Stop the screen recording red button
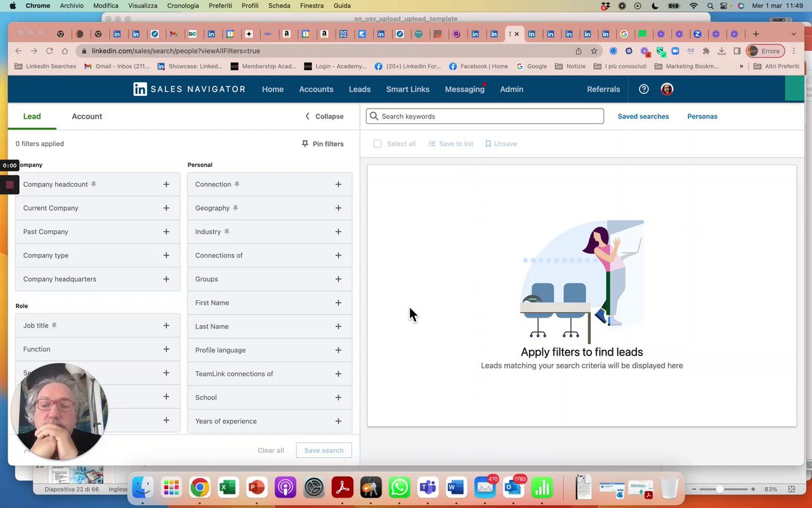 pos(10,185)
